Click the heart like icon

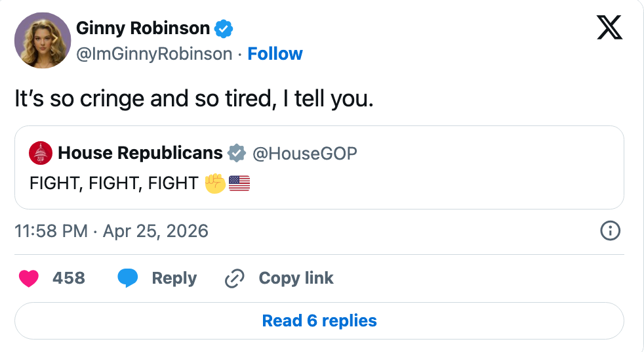coord(29,278)
